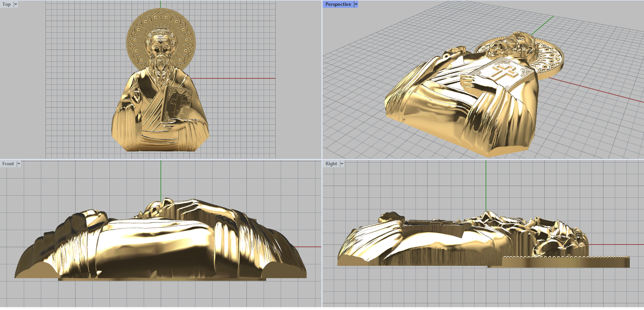The width and height of the screenshot is (644, 310).
Task: Expand the Right viewport dropdown arrow
Action: [342, 164]
